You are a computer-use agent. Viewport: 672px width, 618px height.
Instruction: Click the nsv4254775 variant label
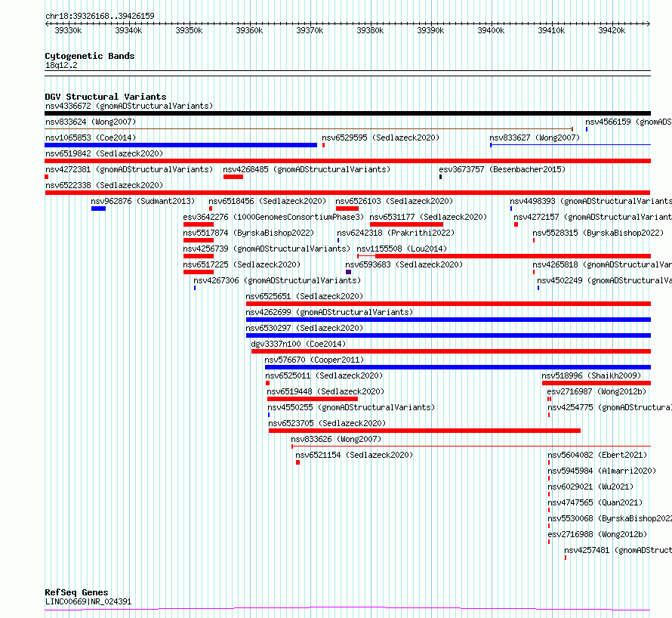pyautogui.click(x=610, y=407)
